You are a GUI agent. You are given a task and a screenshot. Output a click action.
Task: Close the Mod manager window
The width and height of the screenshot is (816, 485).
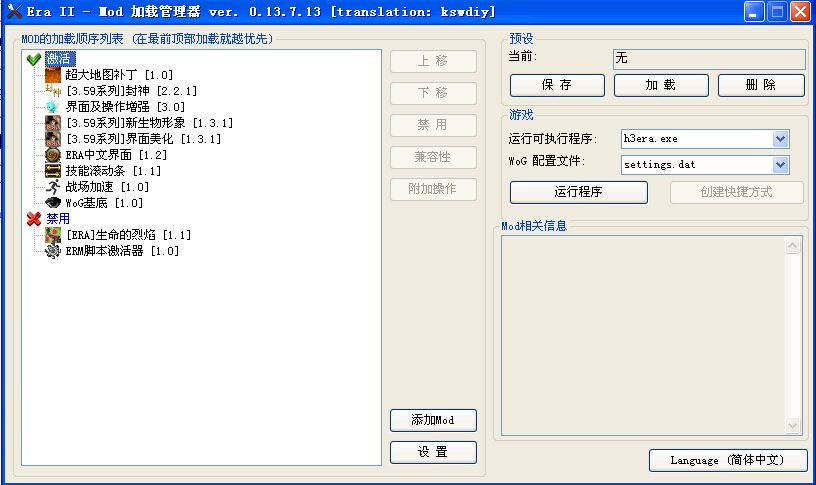point(800,11)
